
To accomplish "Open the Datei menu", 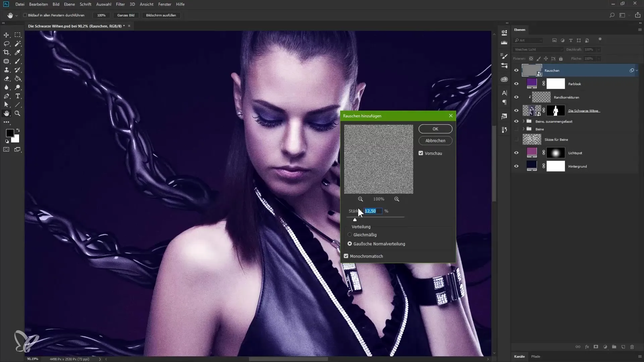I will point(20,4).
